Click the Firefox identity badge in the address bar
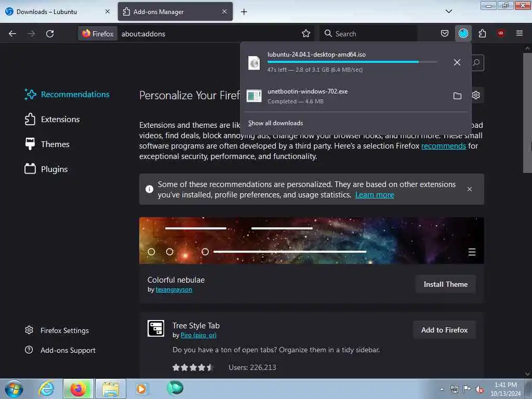This screenshot has height=399, width=532. point(98,34)
